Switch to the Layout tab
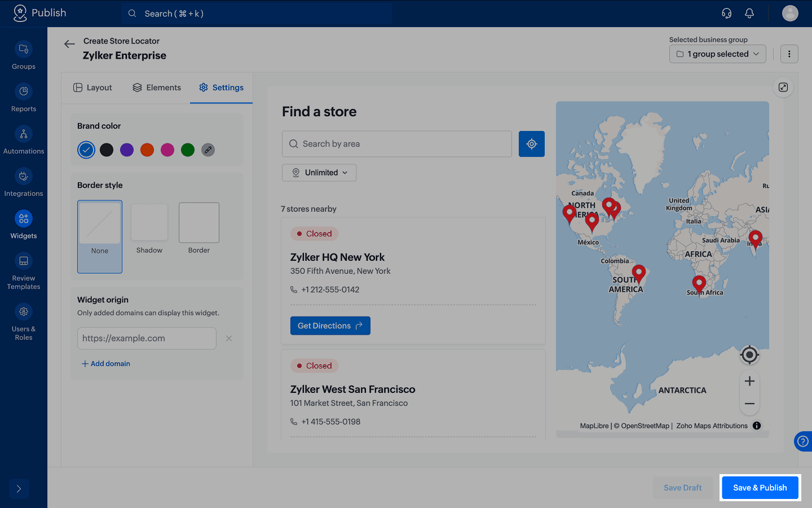The image size is (812, 508). [93, 87]
